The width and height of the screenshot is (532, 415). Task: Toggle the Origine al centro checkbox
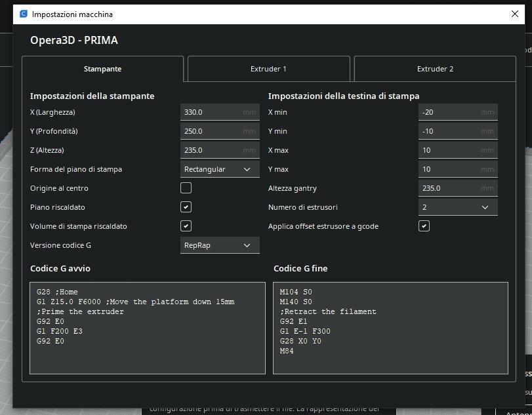click(x=186, y=188)
